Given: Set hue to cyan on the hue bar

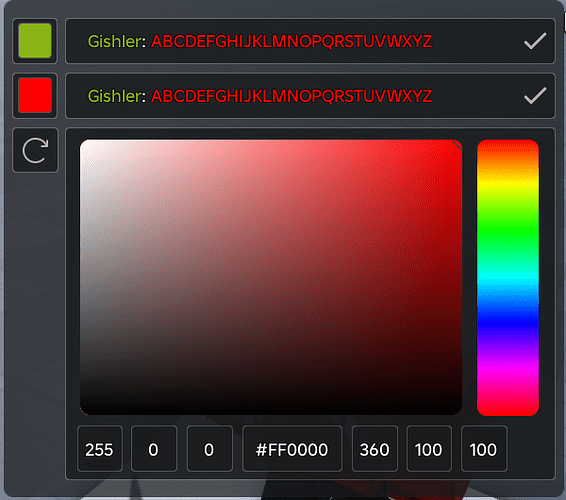Looking at the screenshot, I should click(508, 277).
